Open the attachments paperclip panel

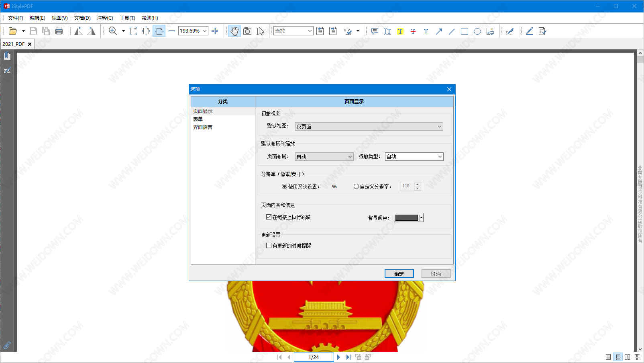(x=7, y=345)
